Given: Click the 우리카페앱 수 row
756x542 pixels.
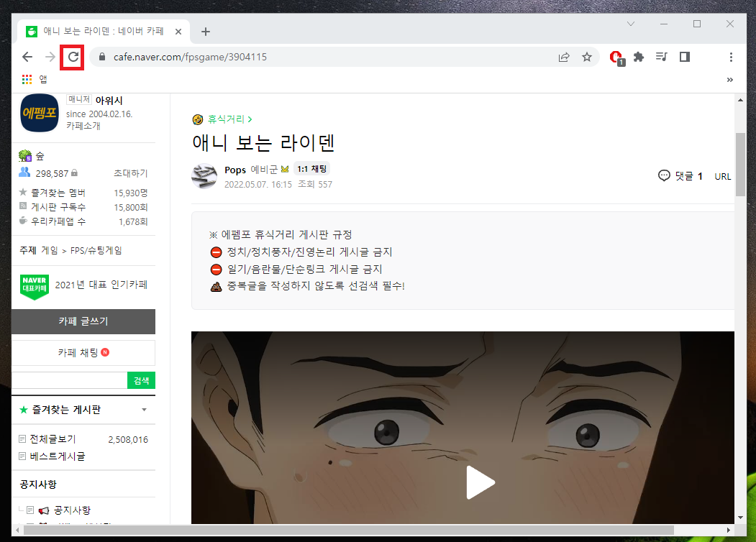Looking at the screenshot, I should (83, 221).
